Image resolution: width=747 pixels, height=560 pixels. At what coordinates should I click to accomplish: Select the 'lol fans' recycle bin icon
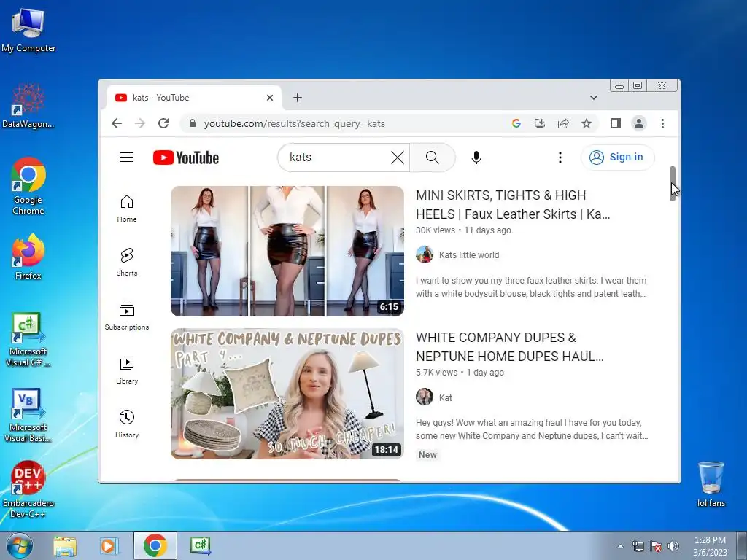[711, 484]
